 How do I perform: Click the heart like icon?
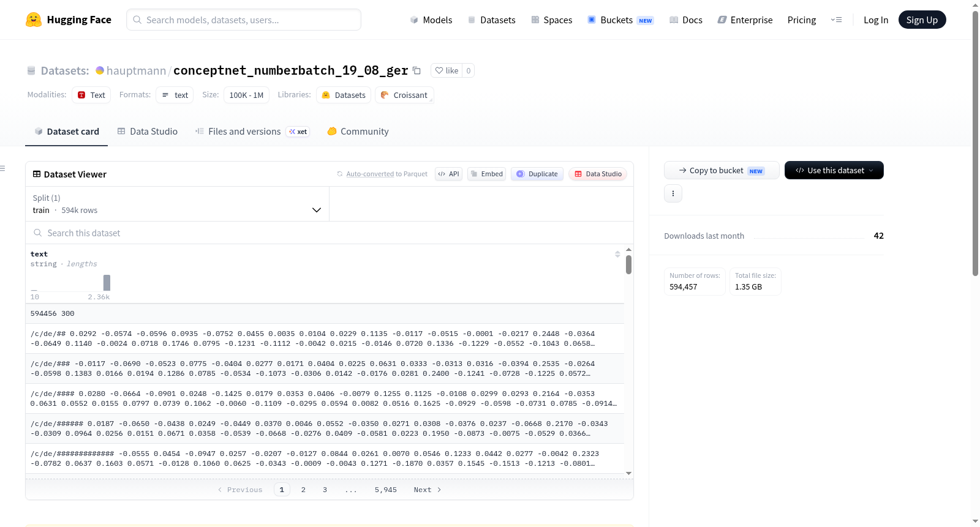[x=439, y=70]
